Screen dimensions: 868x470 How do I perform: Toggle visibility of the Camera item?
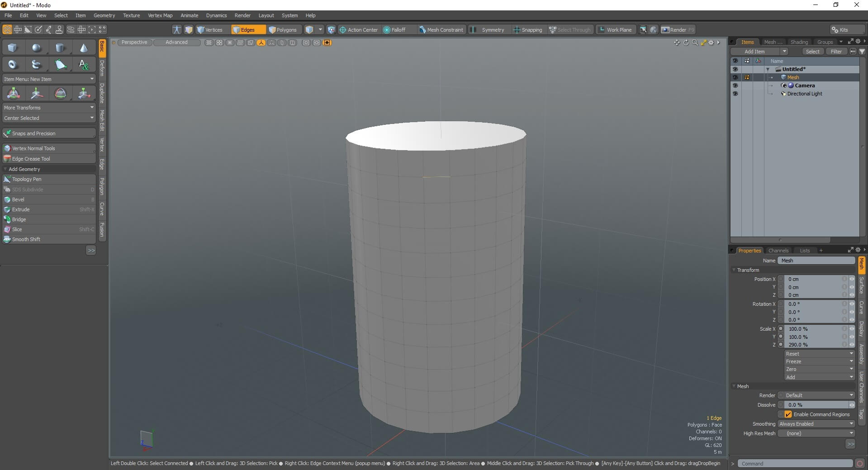(x=736, y=85)
